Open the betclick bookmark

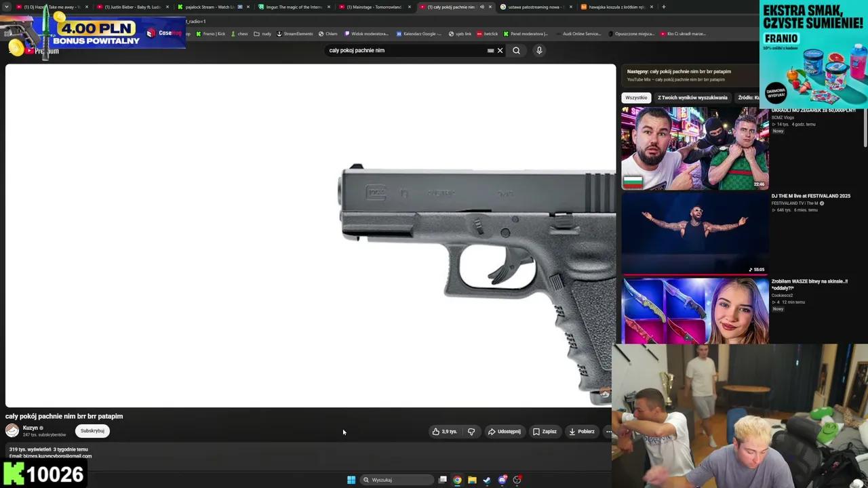point(488,34)
